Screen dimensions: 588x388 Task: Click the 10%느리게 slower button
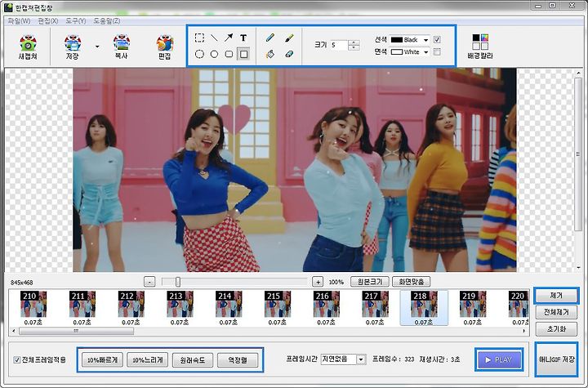[x=148, y=360]
